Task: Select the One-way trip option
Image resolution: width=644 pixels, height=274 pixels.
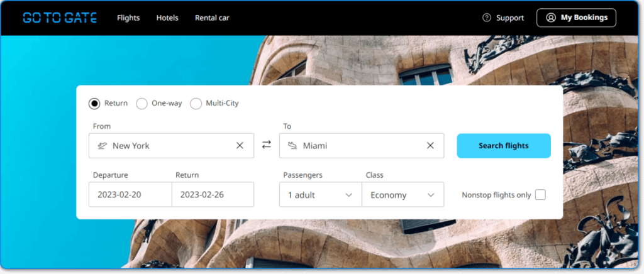Action: [x=142, y=104]
